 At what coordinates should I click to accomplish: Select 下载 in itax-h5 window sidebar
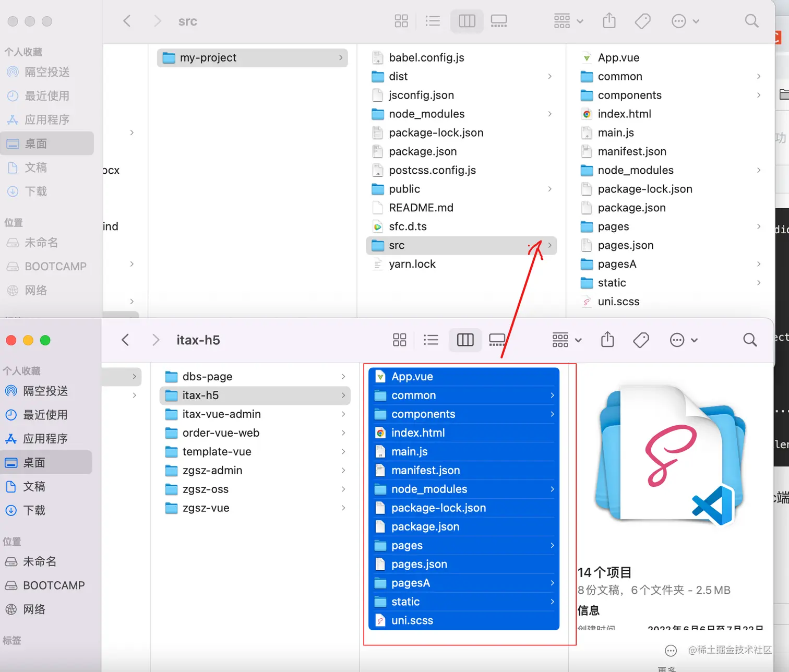[46, 510]
